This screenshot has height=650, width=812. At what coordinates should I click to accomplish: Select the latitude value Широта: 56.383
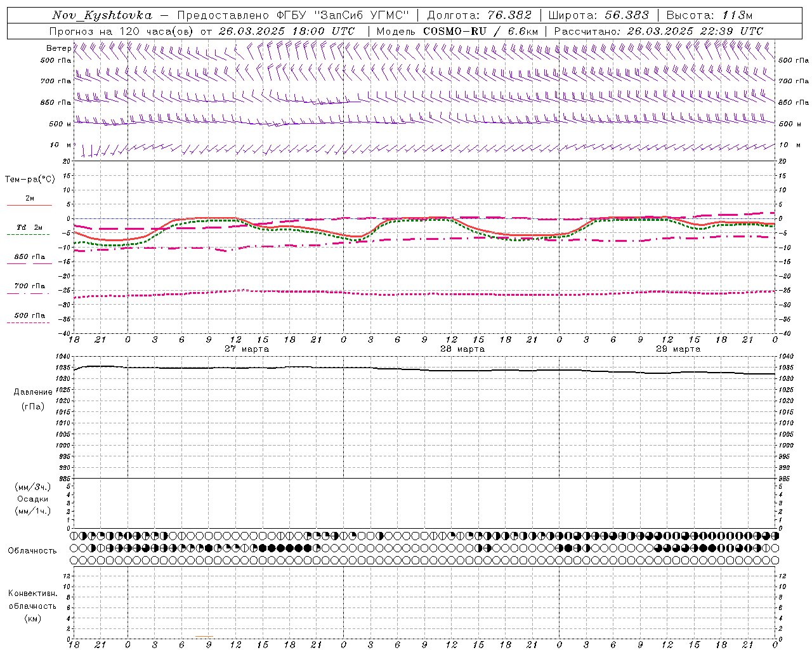click(598, 15)
